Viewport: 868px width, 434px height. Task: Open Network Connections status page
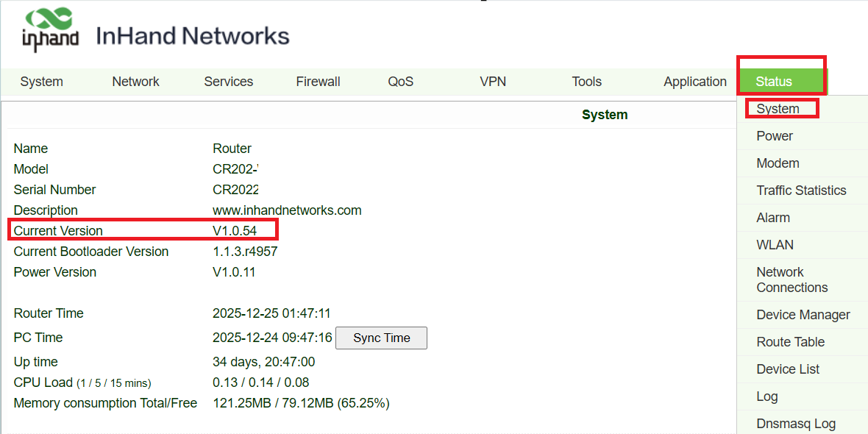pos(791,280)
